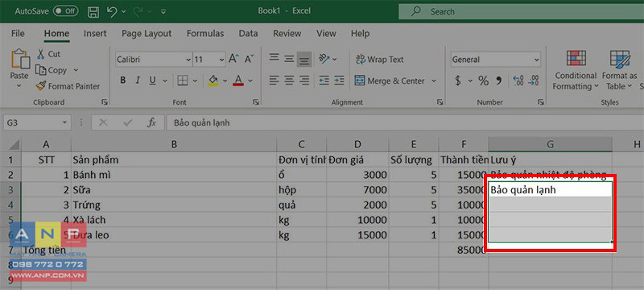
Task: Toggle Italic formatting
Action: [138, 81]
